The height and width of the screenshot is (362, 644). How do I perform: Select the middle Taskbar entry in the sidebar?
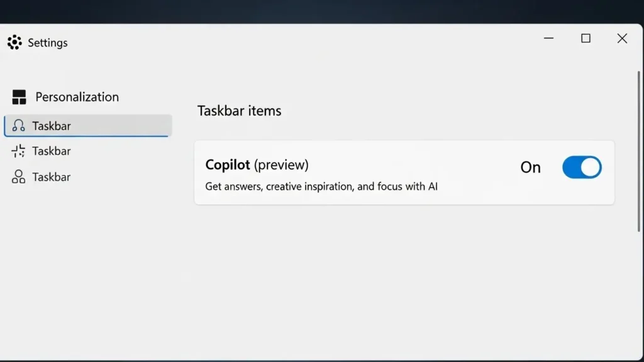[52, 151]
